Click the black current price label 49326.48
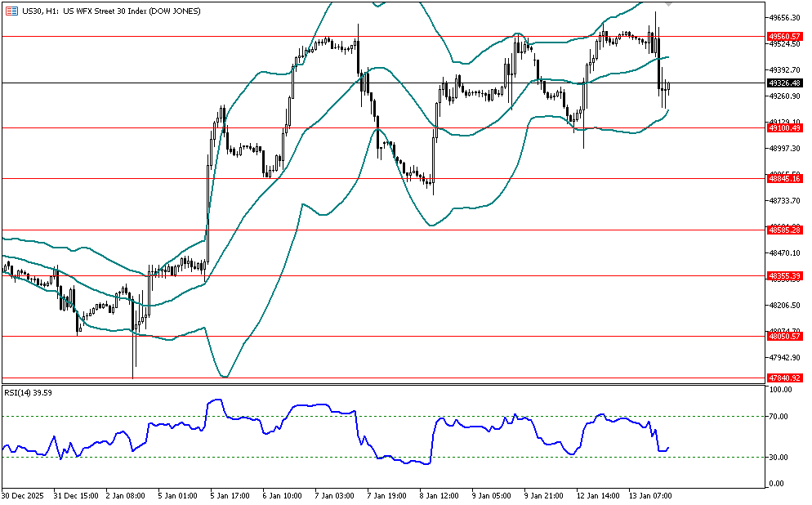 785,83
